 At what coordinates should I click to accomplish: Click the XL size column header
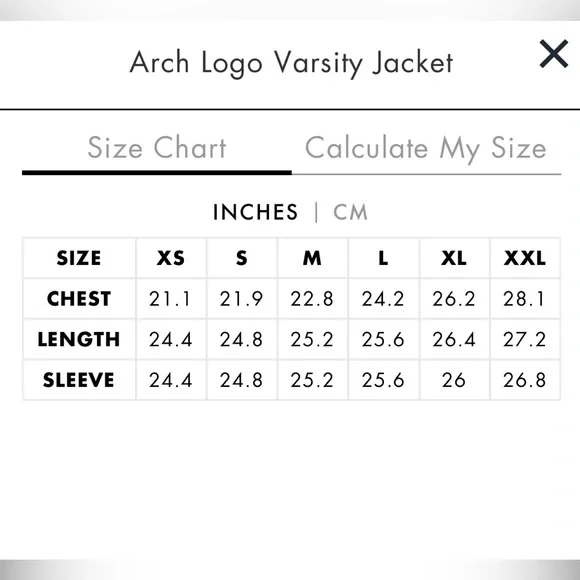click(454, 258)
